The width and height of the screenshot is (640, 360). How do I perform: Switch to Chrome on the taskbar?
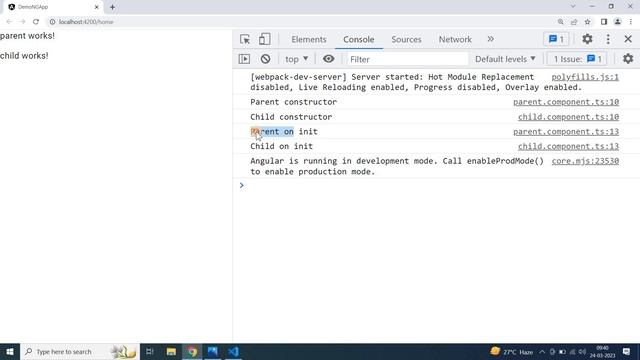tap(192, 351)
